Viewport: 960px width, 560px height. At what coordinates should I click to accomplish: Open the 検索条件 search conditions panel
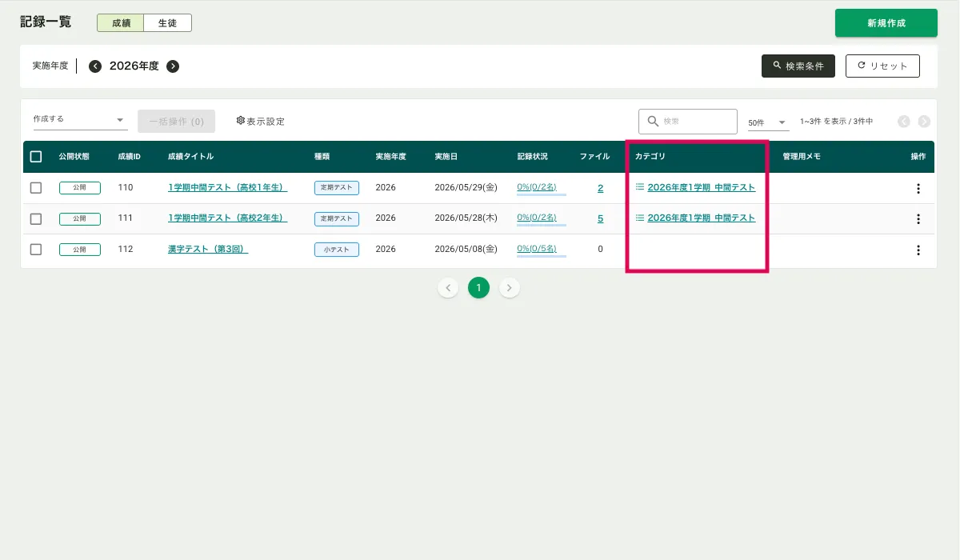(x=798, y=66)
